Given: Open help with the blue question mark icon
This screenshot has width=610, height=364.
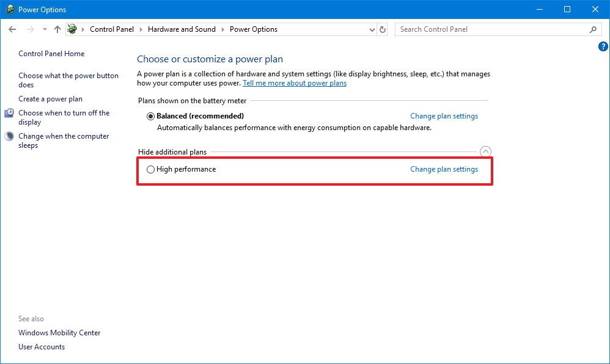Looking at the screenshot, I should (x=603, y=46).
